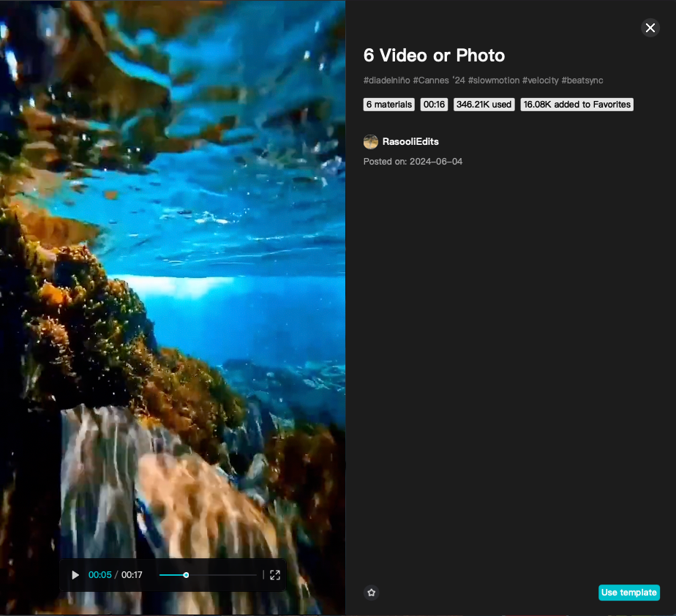
Task: Select the 346.21K used tag
Action: click(x=484, y=105)
